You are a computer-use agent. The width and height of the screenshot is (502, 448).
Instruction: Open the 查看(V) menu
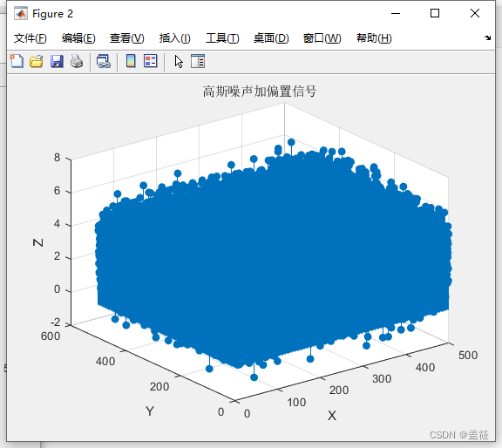(x=126, y=38)
